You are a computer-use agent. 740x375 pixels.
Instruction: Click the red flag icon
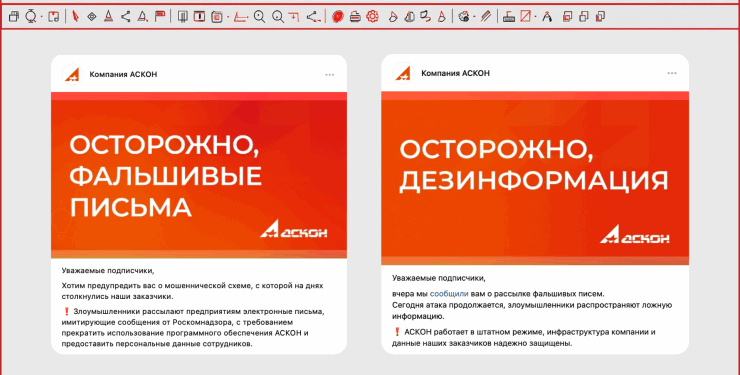[x=160, y=17]
